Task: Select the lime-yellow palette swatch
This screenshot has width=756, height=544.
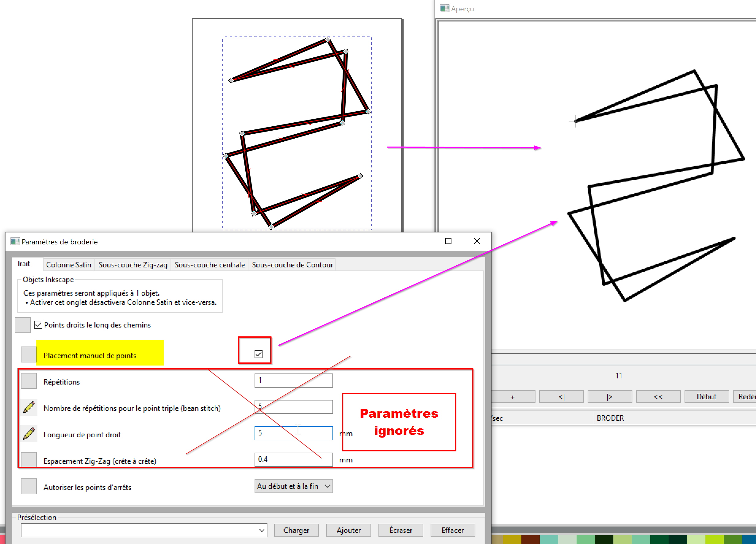Action: click(714, 539)
